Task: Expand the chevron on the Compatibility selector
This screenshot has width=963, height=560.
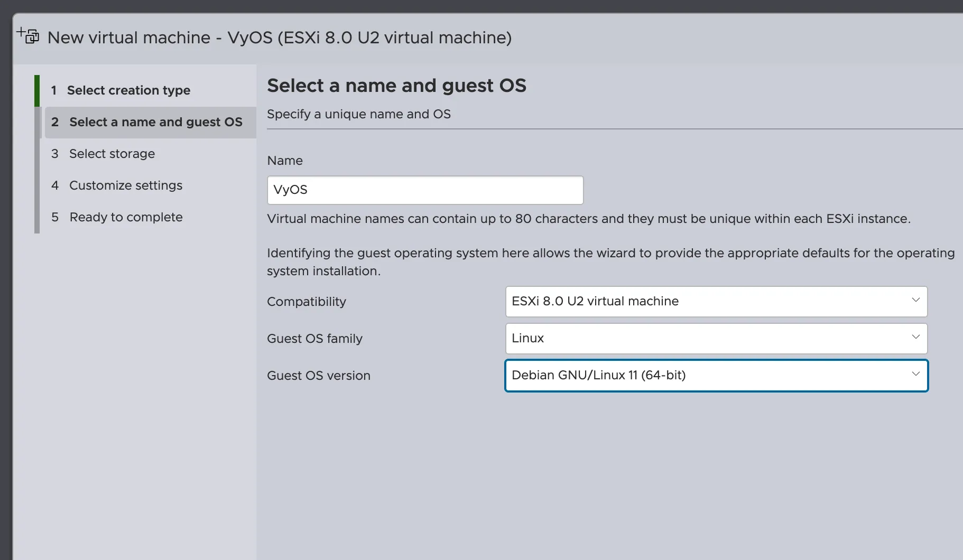Action: [x=916, y=300]
